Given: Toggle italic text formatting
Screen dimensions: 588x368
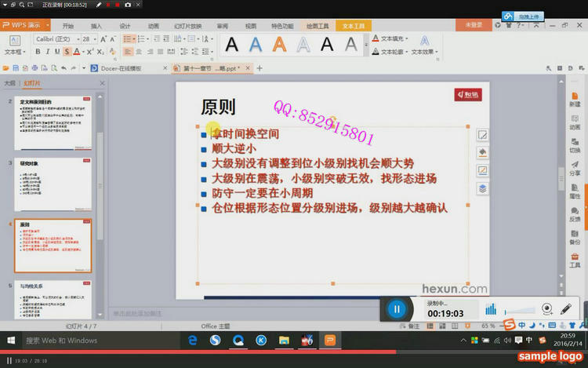Looking at the screenshot, I should point(47,52).
